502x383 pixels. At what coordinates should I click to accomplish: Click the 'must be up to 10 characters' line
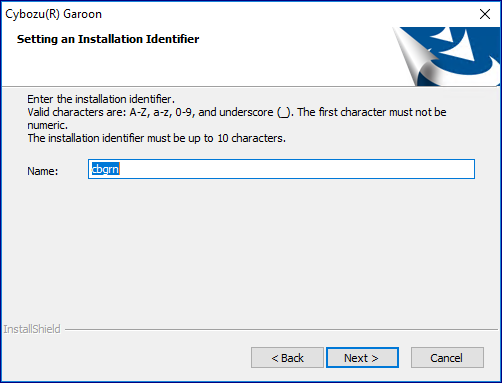[157, 138]
